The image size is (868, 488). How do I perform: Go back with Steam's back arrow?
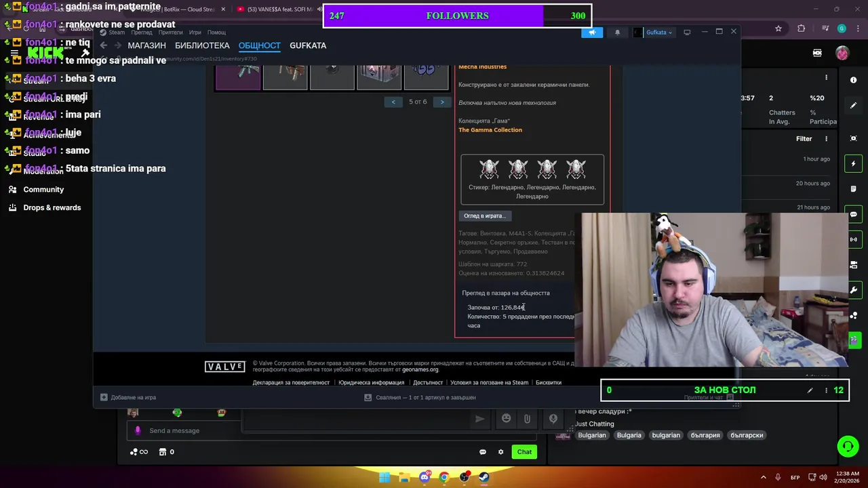coord(103,45)
